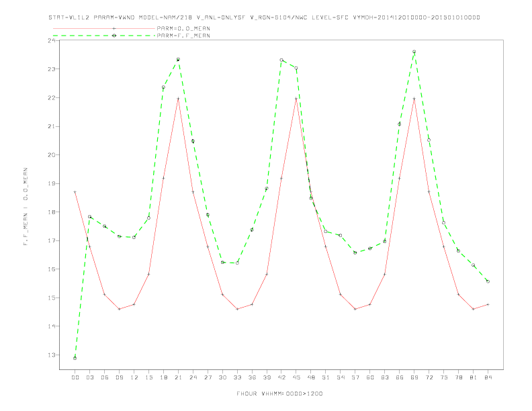532x411 pixels.
Task: Click x-axis tick label 48
Action: click(311, 377)
